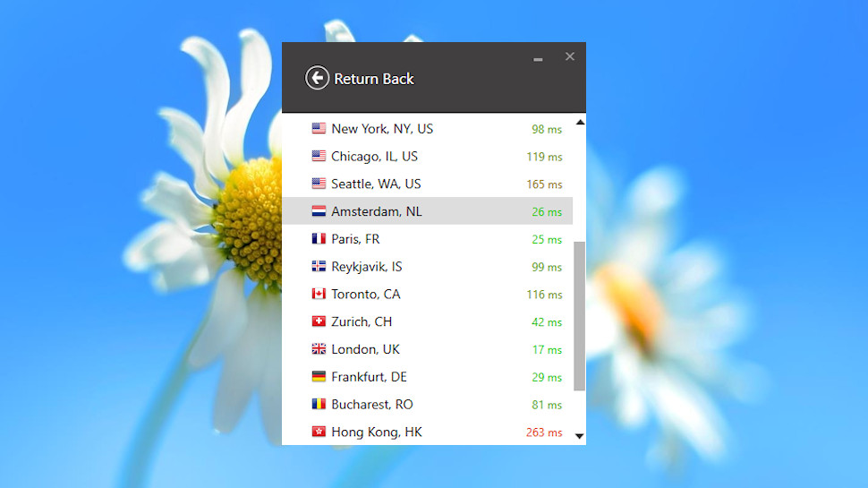The image size is (868, 488).
Task: Click the 116 ms latency value
Action: tap(544, 294)
